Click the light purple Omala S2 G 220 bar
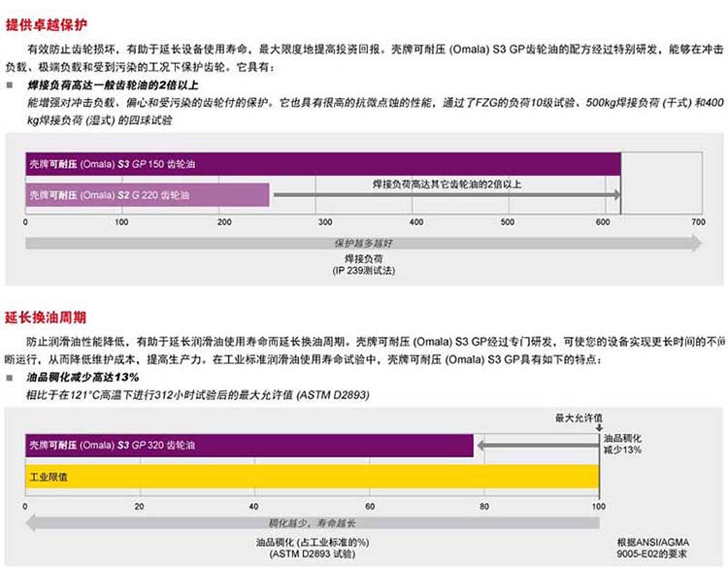728x568 pixels. pos(148,195)
